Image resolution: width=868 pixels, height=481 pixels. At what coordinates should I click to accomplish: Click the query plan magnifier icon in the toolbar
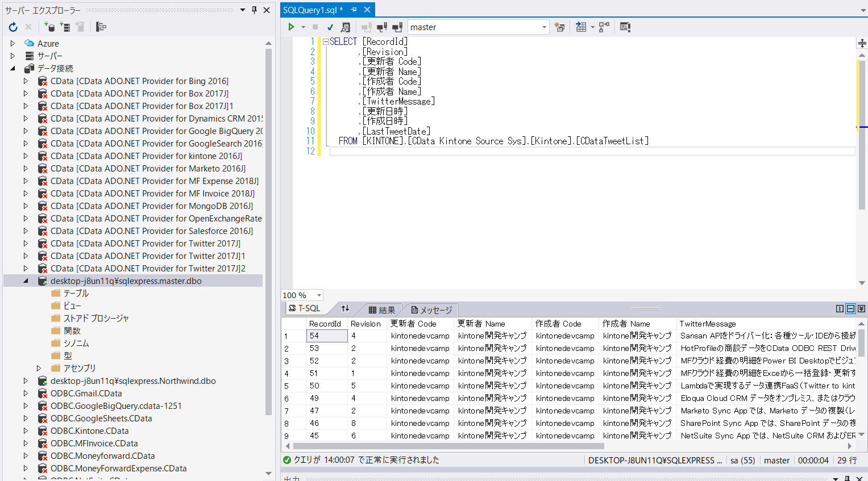pyautogui.click(x=346, y=27)
